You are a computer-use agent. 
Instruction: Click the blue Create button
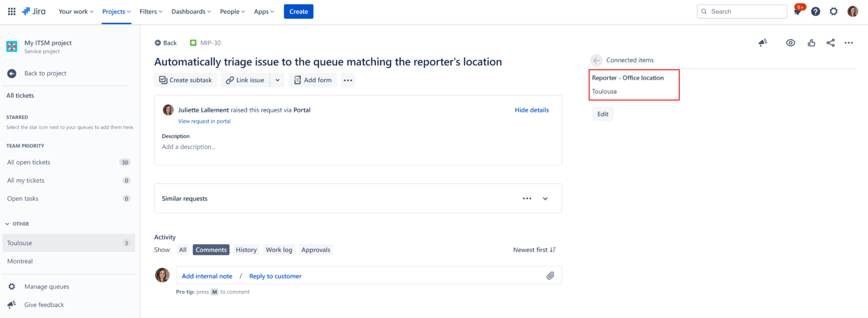298,12
